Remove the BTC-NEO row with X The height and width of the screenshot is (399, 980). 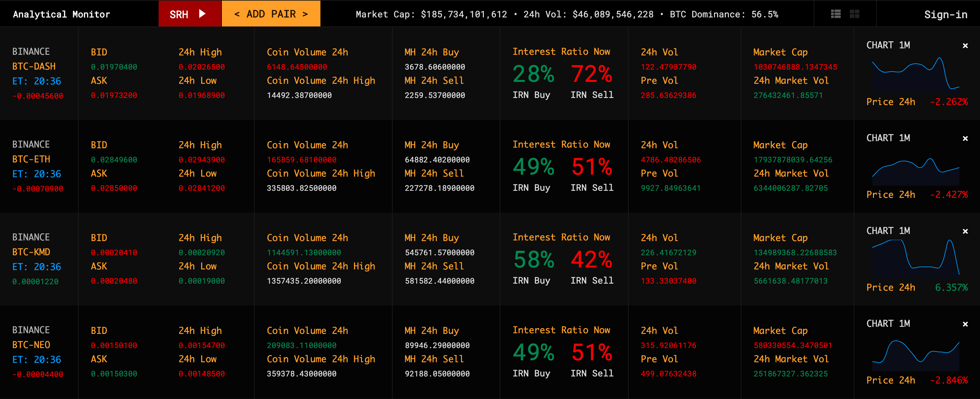pos(965,324)
